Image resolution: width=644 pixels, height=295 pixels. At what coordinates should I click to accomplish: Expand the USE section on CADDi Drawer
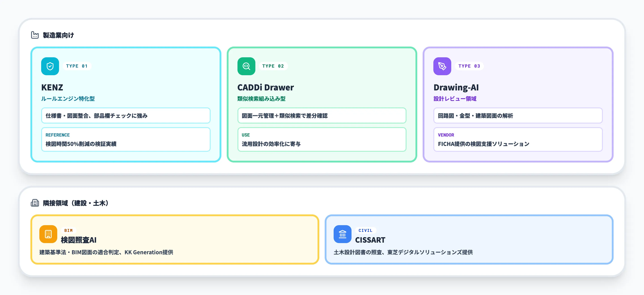point(322,139)
